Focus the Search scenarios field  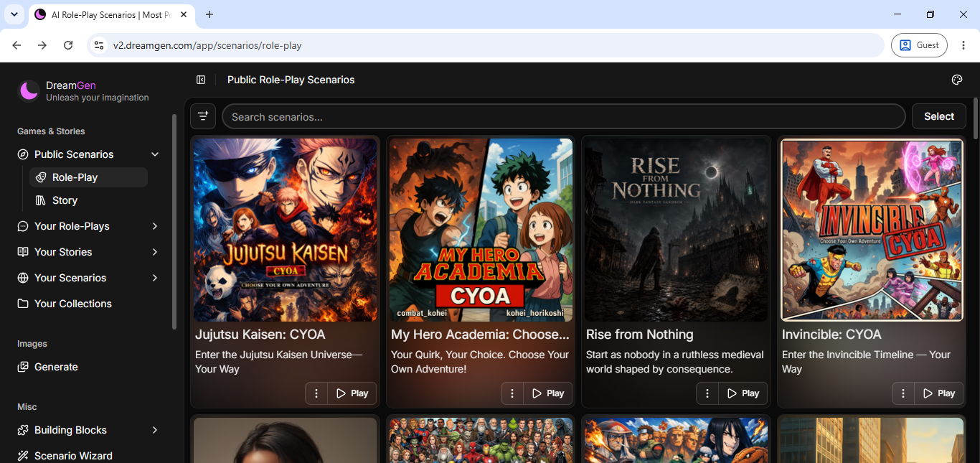click(x=563, y=116)
